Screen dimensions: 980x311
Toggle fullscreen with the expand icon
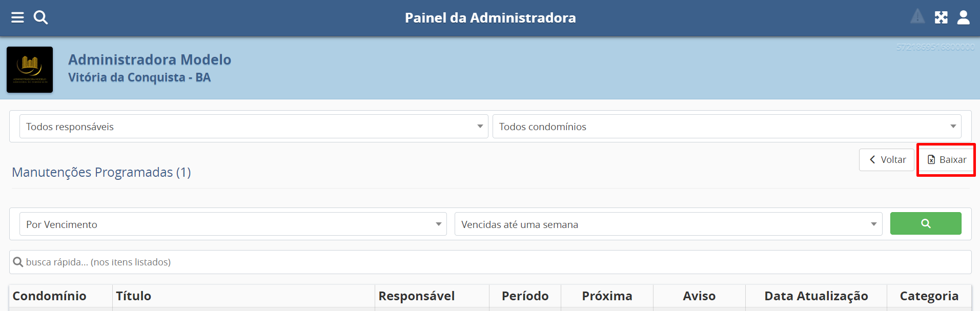tap(941, 18)
